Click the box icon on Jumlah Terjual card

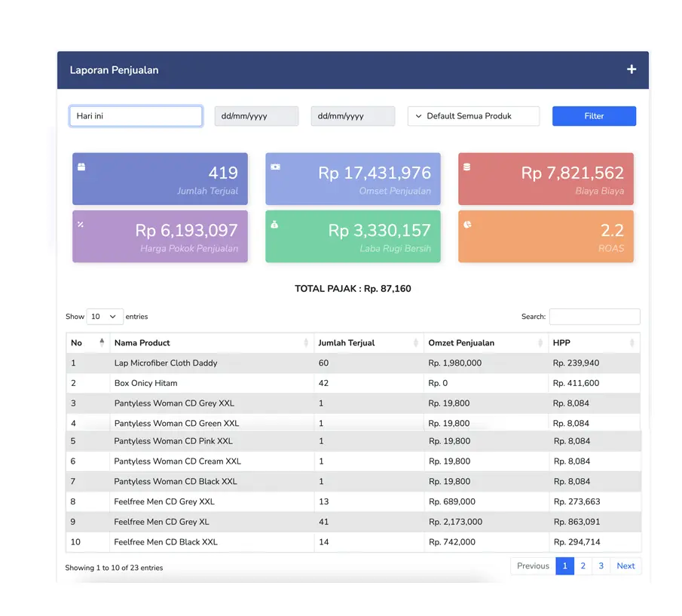[x=81, y=167]
